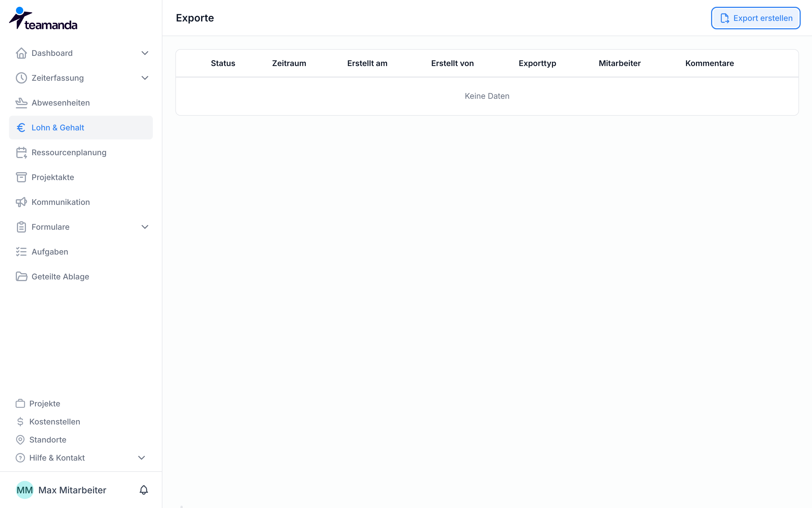This screenshot has width=812, height=508.
Task: Click the Geteilte Ablage folder icon
Action: point(21,277)
